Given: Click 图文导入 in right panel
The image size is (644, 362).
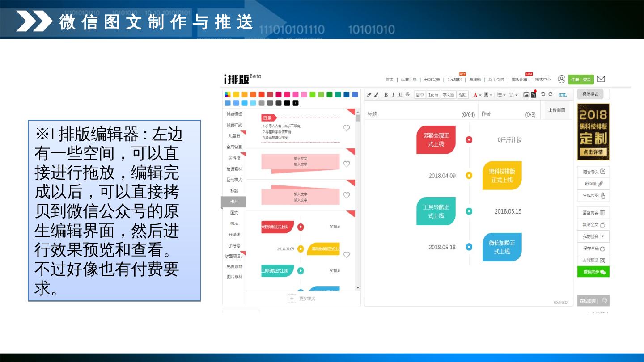Looking at the screenshot, I should (x=593, y=172).
